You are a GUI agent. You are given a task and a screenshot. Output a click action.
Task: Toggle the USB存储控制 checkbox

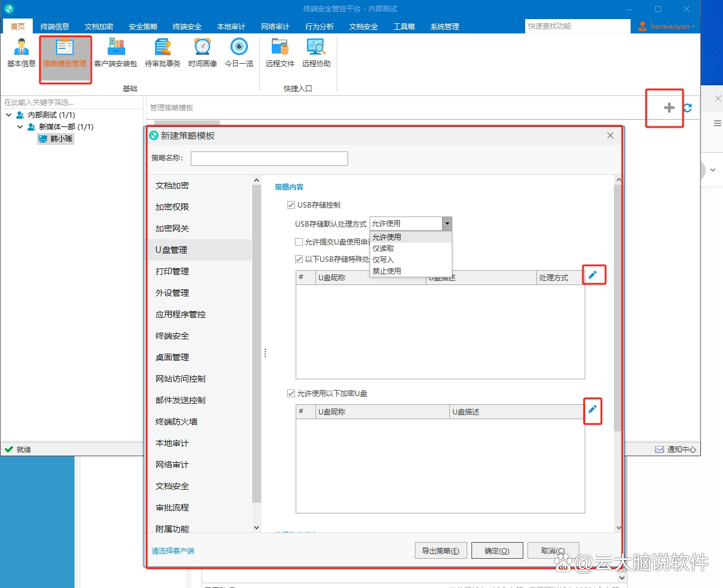click(x=291, y=205)
